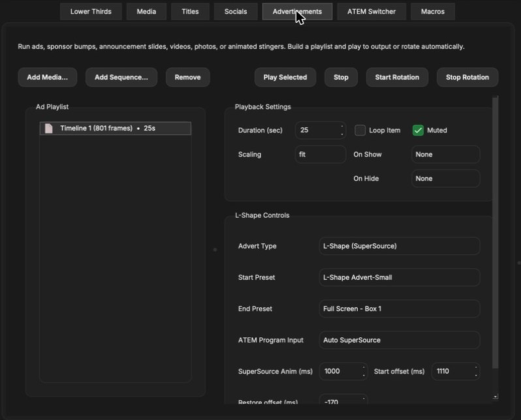Decrease Start offset with down arrow
This screenshot has width=521, height=420.
(x=476, y=376)
